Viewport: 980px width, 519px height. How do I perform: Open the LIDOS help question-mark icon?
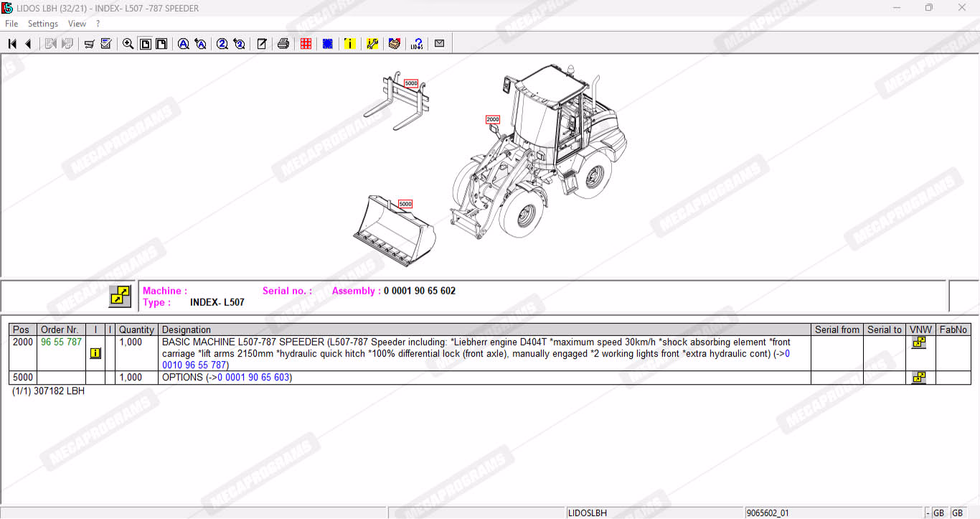417,44
